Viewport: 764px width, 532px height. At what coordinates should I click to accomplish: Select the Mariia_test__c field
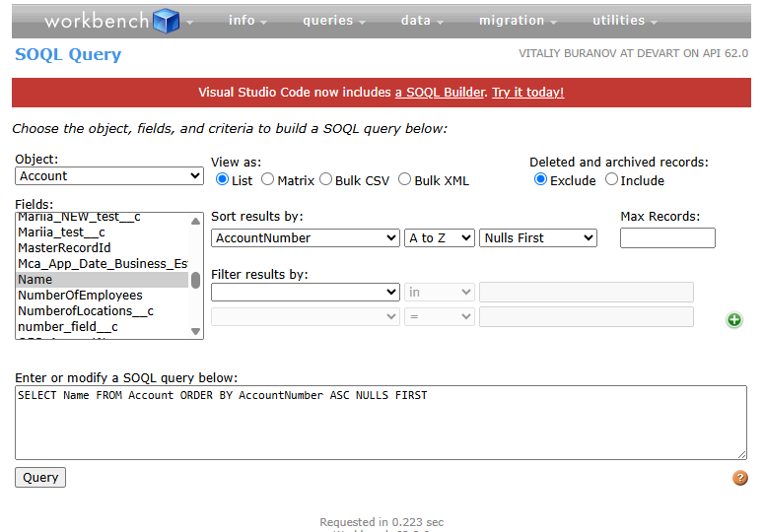[103, 233]
